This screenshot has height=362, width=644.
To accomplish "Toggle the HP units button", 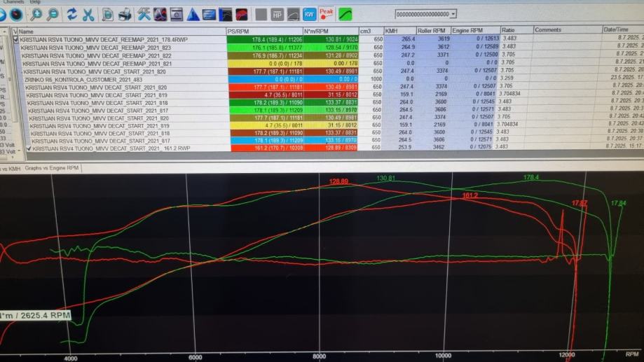I will (x=277, y=14).
